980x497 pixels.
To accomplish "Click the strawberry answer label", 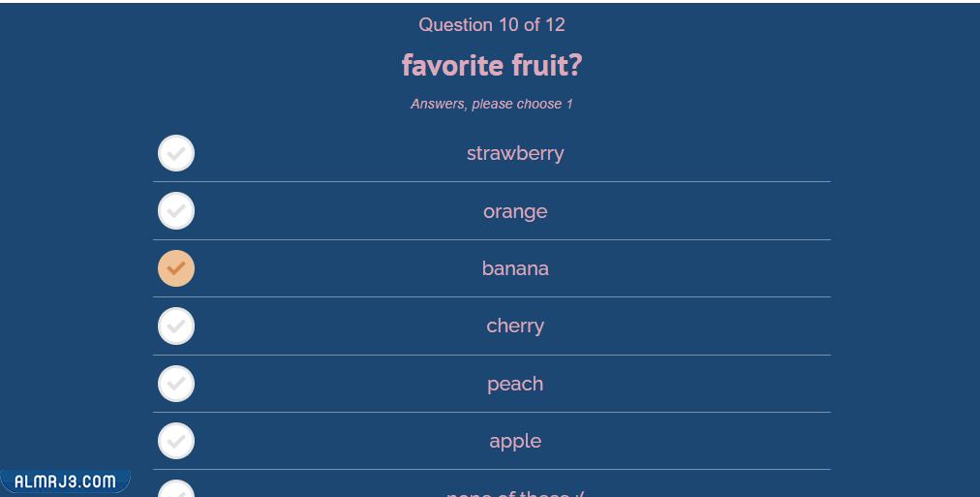I will click(515, 153).
